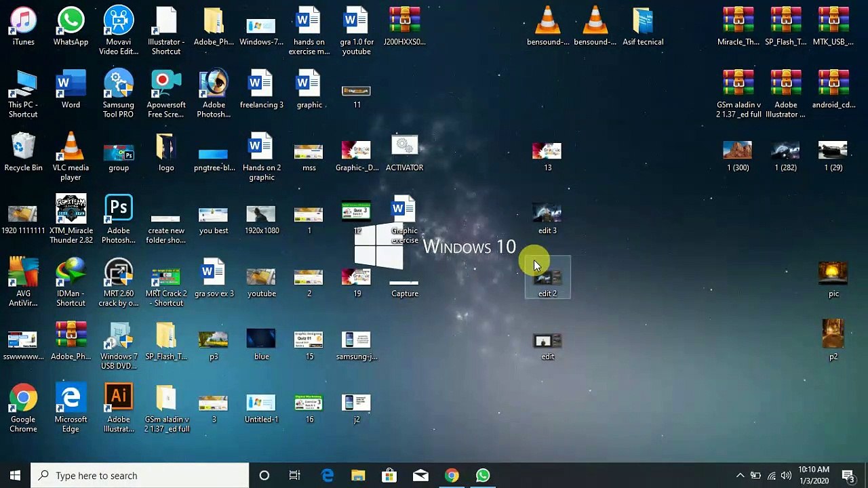Select XTM_Miracle Thunder 2.82 icon
Viewport: 868px width, 488px height.
coord(71,220)
